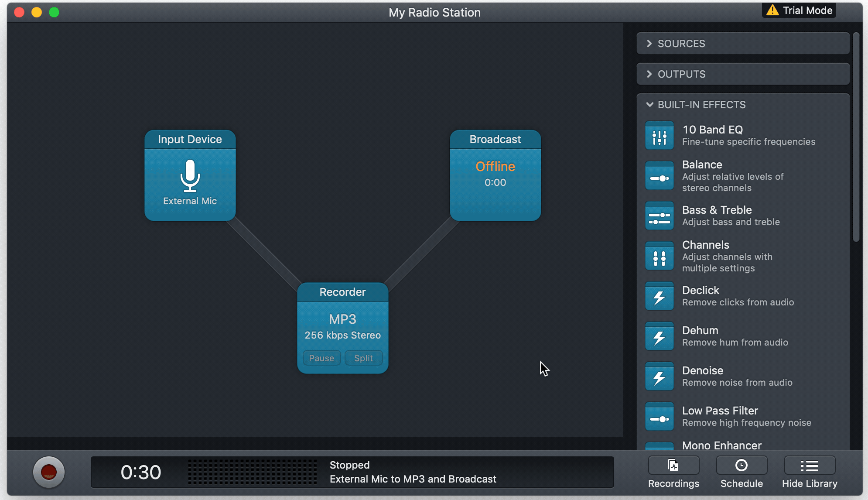Click the Declick lightning icon
Viewport: 868px width, 500px height.
659,296
